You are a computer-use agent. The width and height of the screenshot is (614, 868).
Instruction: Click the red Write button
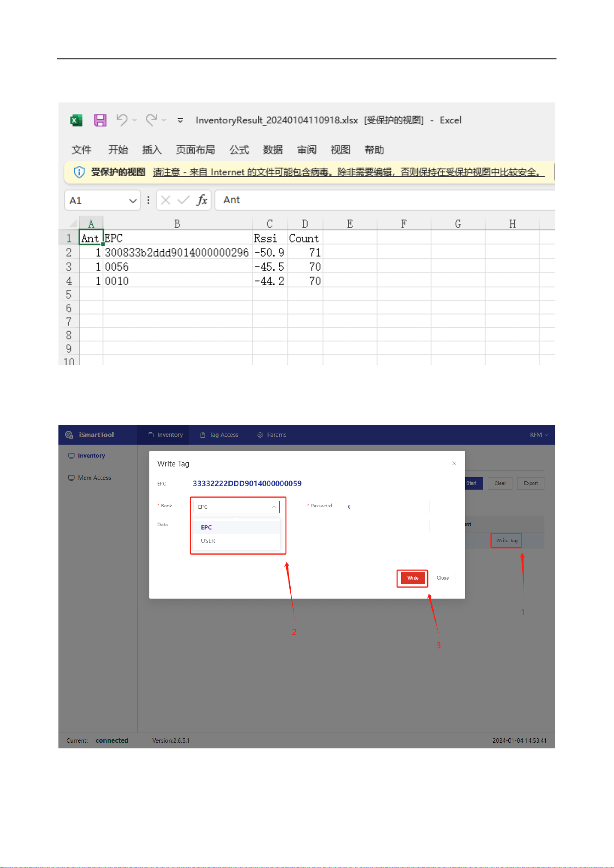(x=413, y=578)
